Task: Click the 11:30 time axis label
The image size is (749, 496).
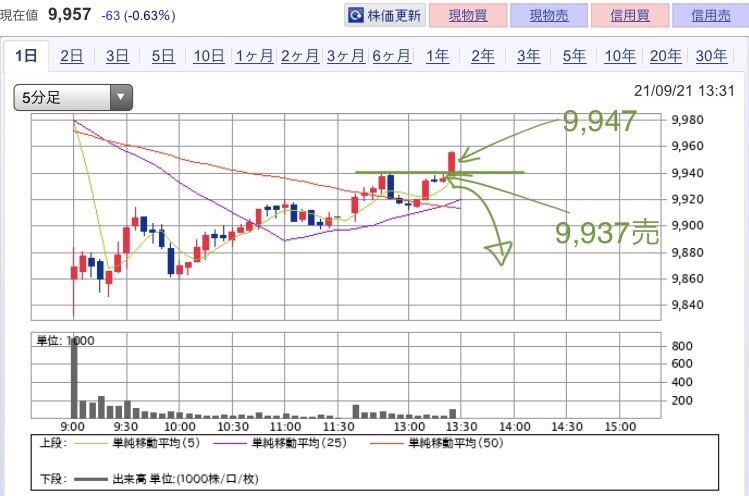Action: (338, 426)
